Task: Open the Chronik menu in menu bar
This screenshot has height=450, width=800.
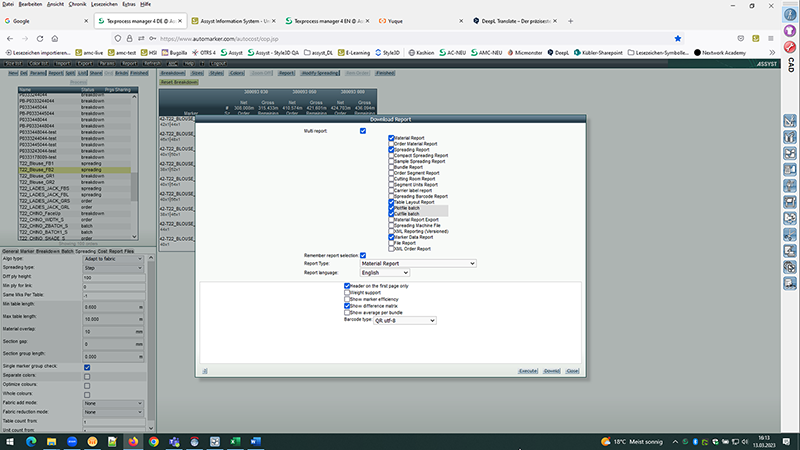Action: 78,5
